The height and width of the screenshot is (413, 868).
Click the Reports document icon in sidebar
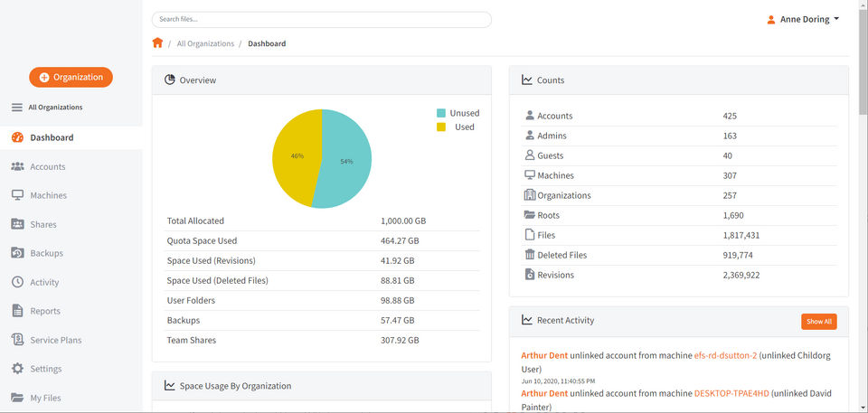(18, 311)
